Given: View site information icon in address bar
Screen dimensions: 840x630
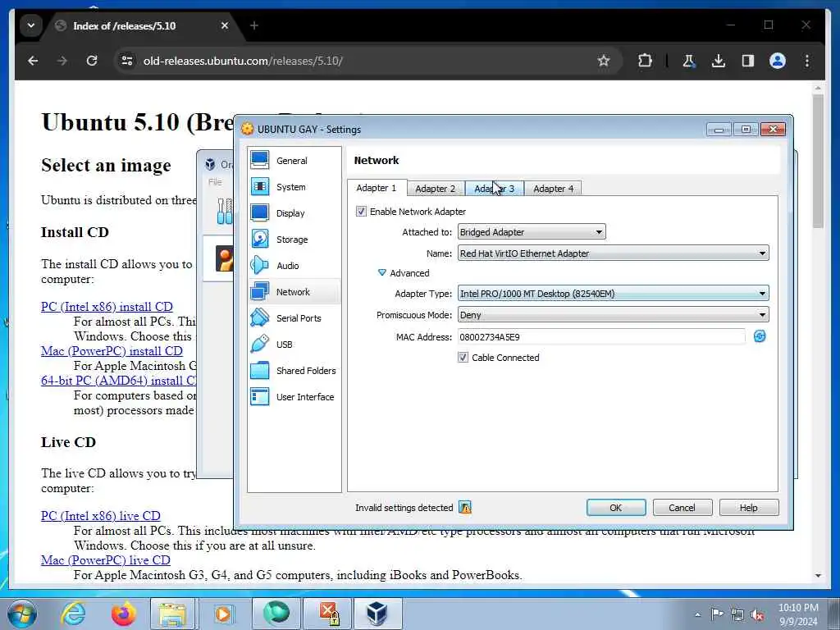Looking at the screenshot, I should coord(127,61).
